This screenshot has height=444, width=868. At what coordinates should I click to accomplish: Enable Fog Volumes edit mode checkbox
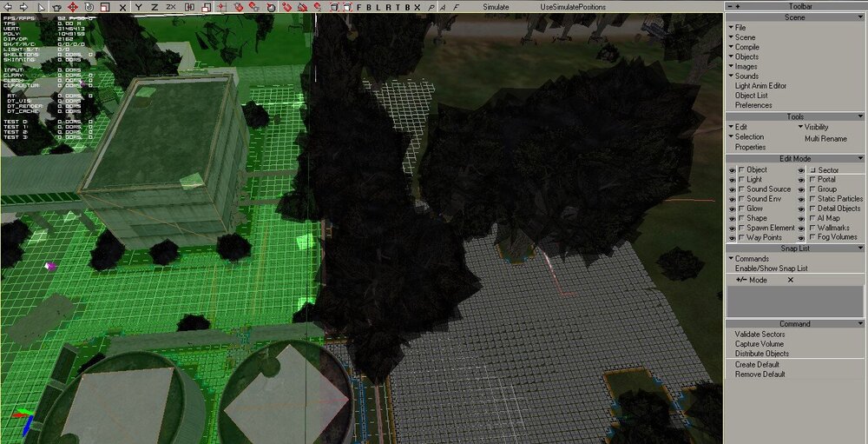(x=812, y=237)
